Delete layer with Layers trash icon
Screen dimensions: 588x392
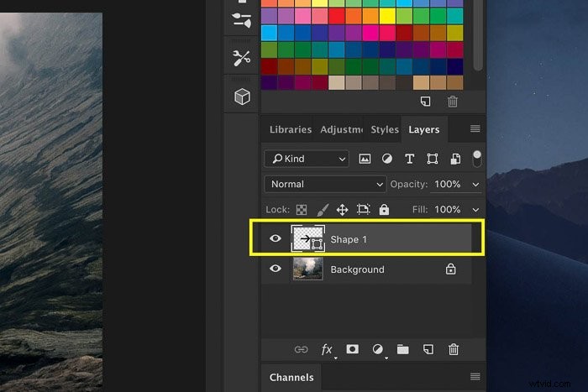pyautogui.click(x=454, y=349)
